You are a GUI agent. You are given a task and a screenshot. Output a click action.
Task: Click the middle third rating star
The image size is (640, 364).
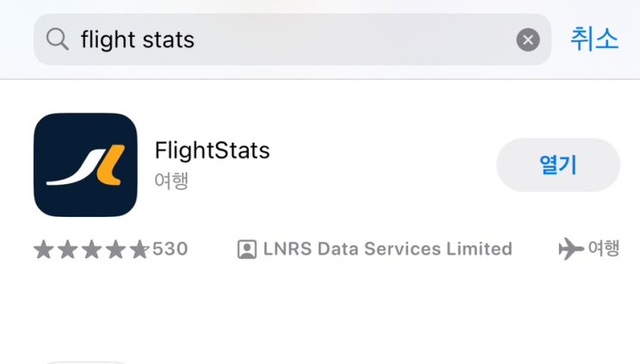[91, 250]
